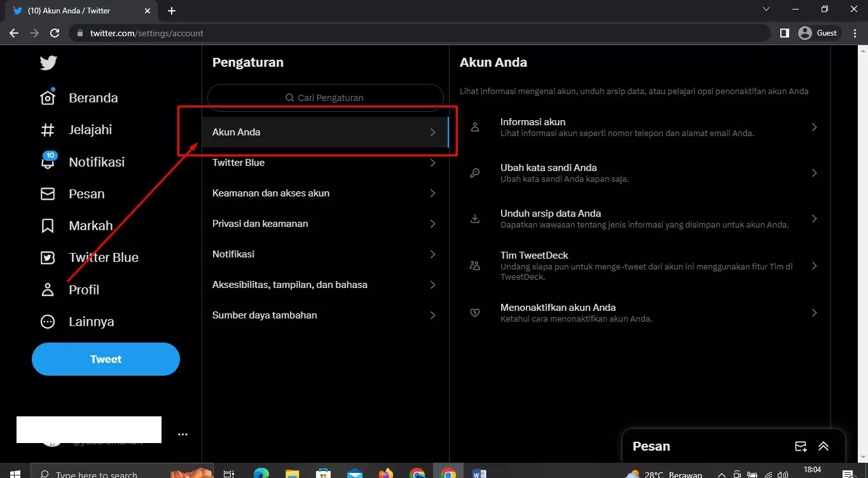868x478 pixels.
Task: Open the weather widget 28°C Berawan
Action: (665, 474)
